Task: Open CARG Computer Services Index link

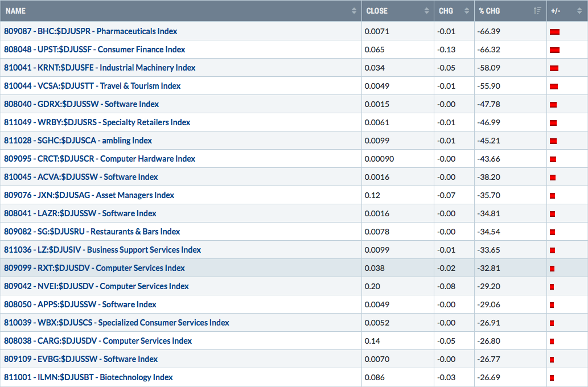Action: [x=98, y=341]
